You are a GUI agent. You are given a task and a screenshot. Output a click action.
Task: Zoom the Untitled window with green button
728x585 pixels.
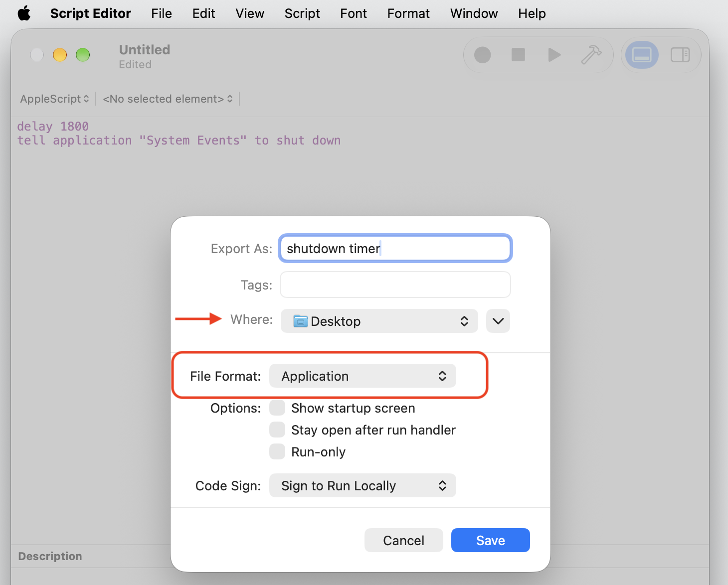click(x=83, y=55)
